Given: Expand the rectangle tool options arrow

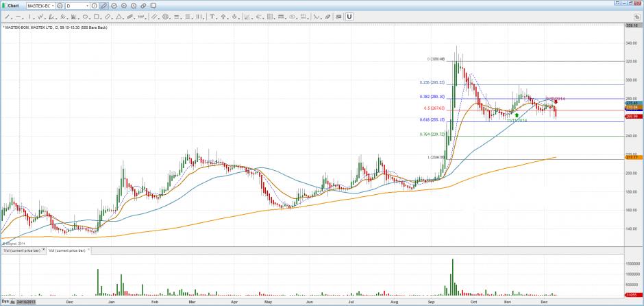Looking at the screenshot, I should pos(101,19).
